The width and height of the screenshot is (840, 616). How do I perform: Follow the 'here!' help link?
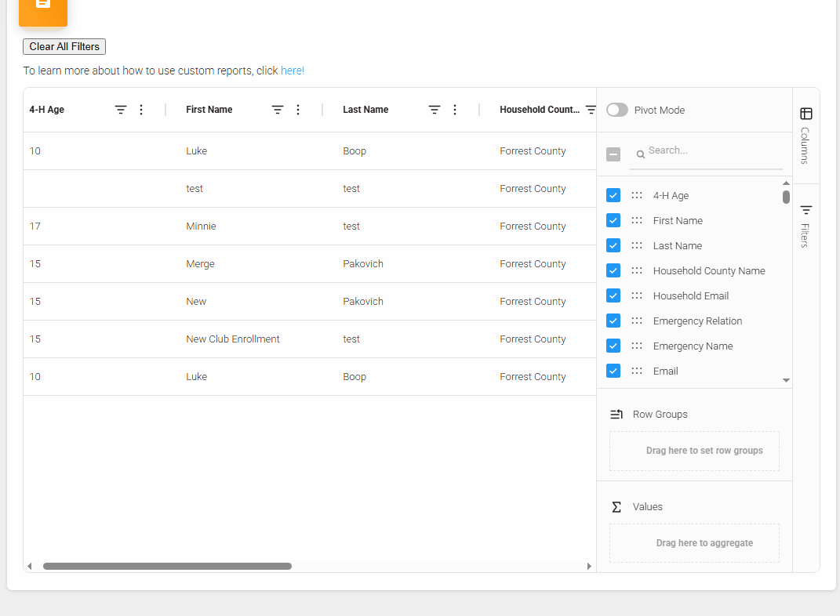293,71
